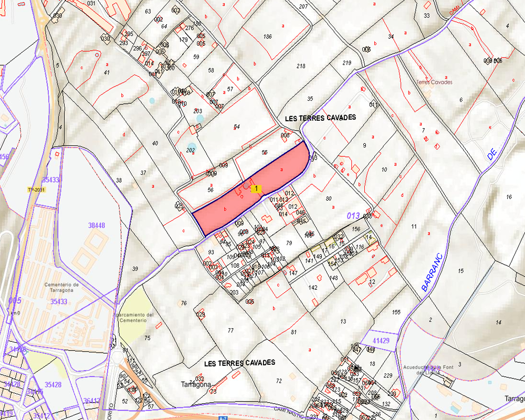
Task: Select parcel number 77
Action: [230, 330]
